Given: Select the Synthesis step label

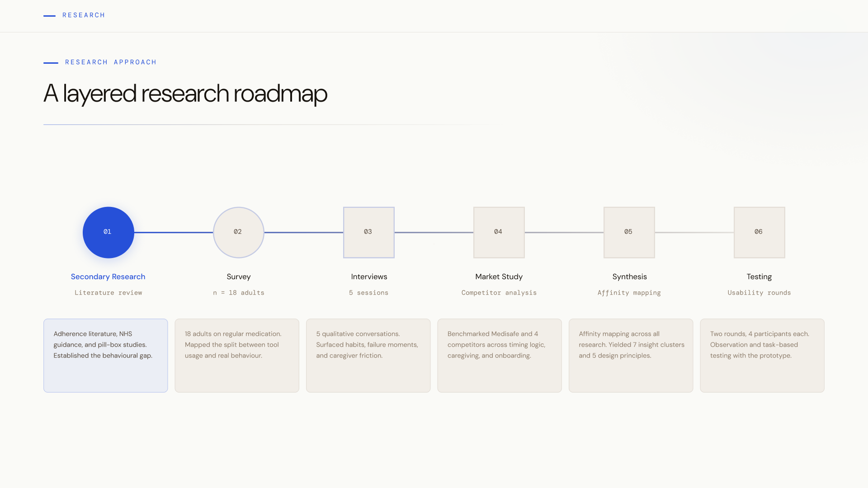Looking at the screenshot, I should pos(629,277).
